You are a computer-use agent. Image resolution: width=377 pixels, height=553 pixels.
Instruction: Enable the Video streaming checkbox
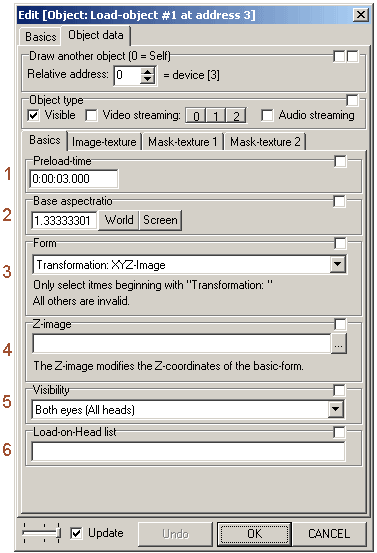click(91, 115)
